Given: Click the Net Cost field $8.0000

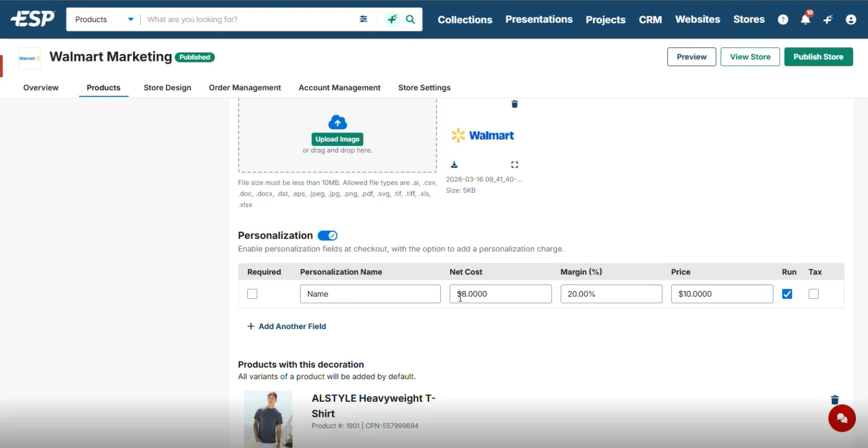Looking at the screenshot, I should click(x=500, y=294).
